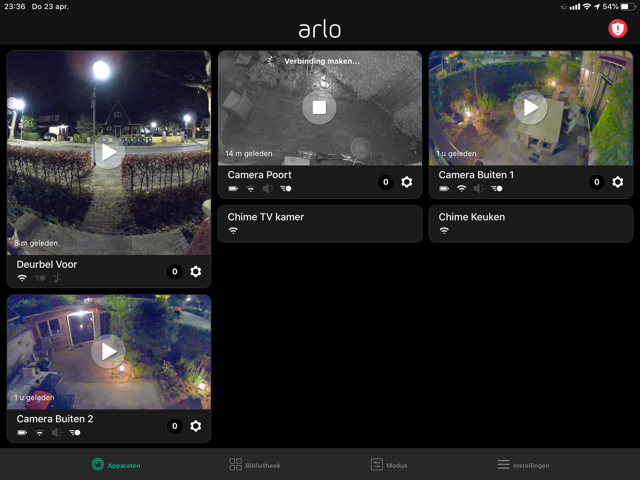The image size is (640, 480).
Task: Tap Camera Poort wifi signal icon
Action: point(251,189)
